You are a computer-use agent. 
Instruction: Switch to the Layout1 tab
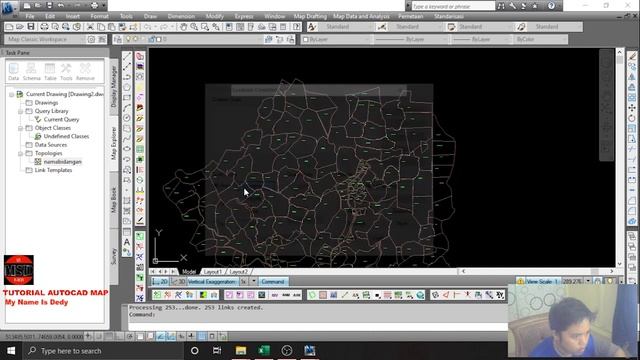click(213, 271)
